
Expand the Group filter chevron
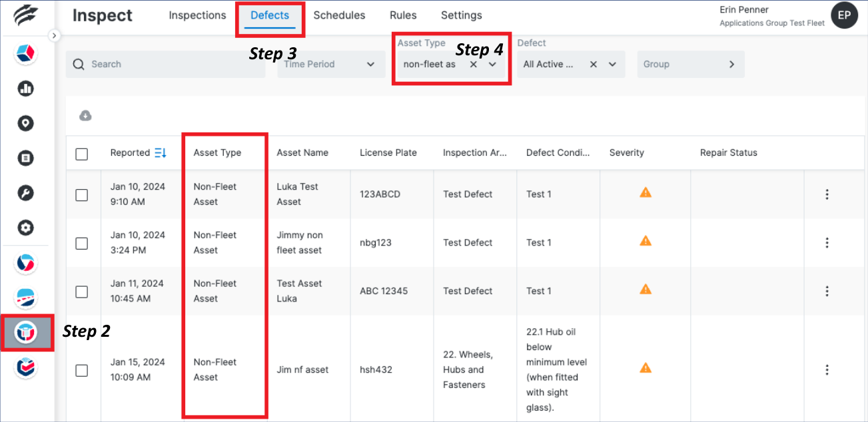[731, 64]
